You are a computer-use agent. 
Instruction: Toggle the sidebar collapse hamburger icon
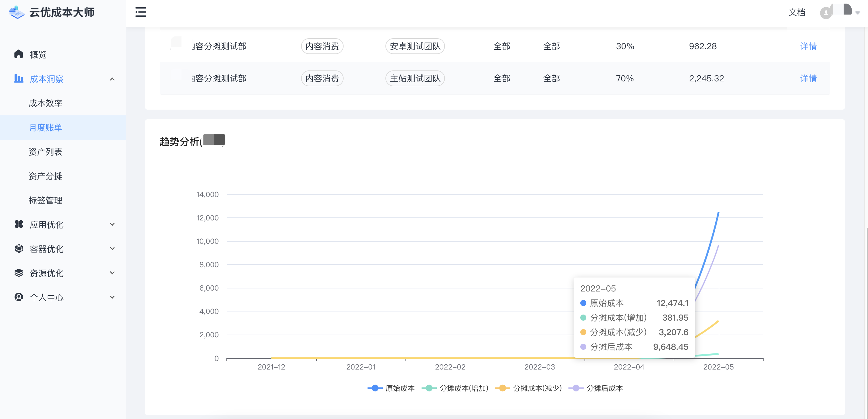point(141,12)
